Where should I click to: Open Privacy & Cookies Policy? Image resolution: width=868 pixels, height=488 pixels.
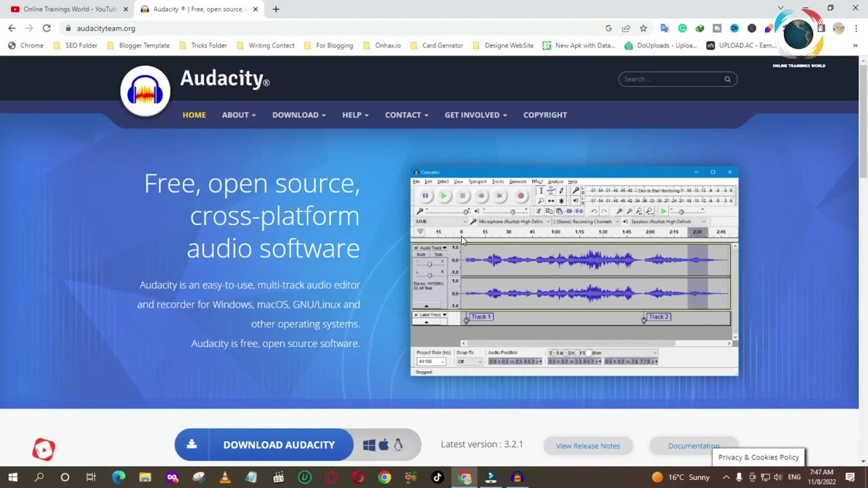click(x=759, y=457)
